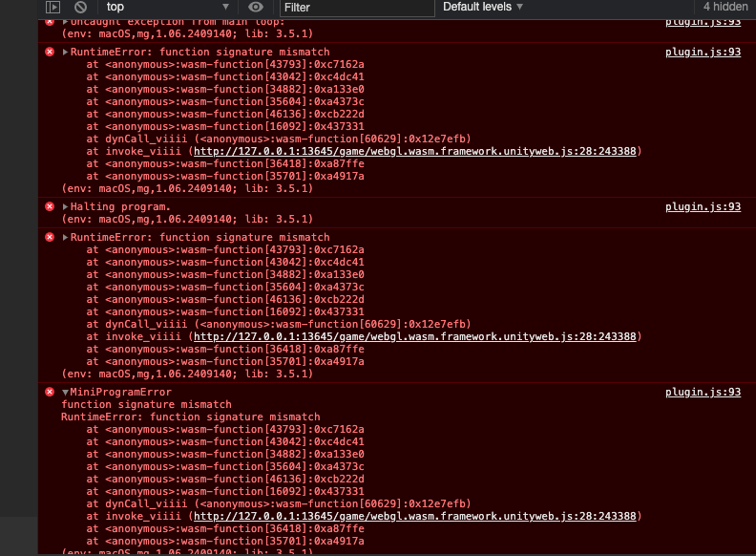Open the top JavaScript context dropdown
756x556 pixels.
point(167,7)
